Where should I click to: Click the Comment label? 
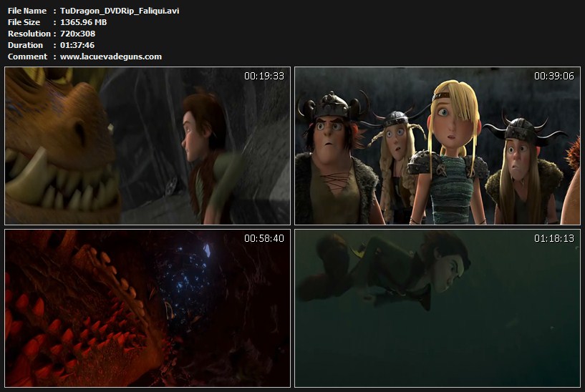point(27,57)
